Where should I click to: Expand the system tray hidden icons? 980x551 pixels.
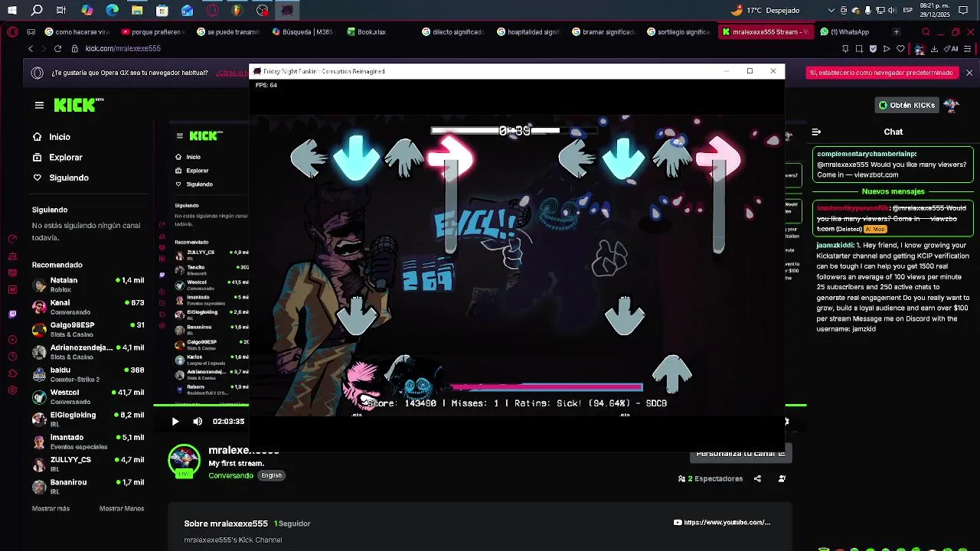pos(831,11)
